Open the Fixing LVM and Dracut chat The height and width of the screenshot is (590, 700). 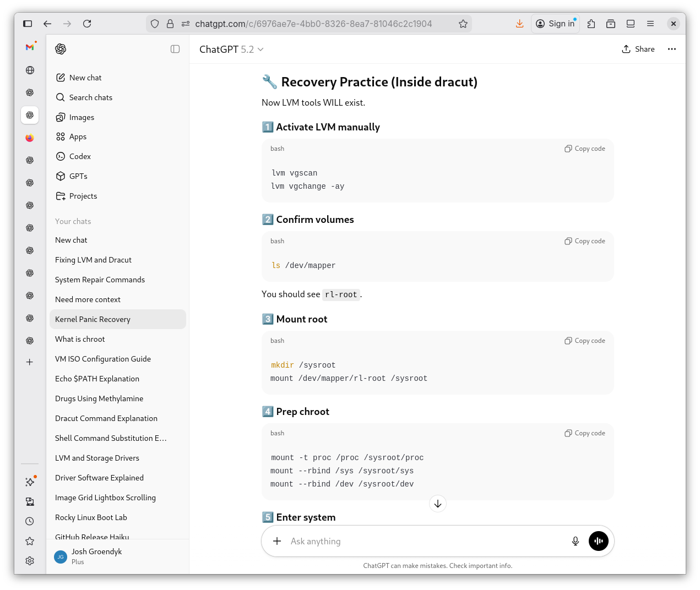point(93,260)
